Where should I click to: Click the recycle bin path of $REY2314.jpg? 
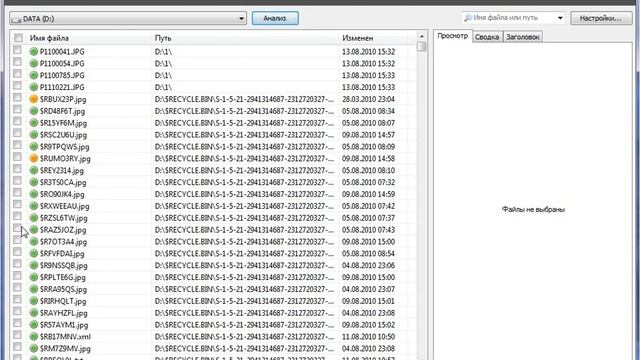point(244,171)
